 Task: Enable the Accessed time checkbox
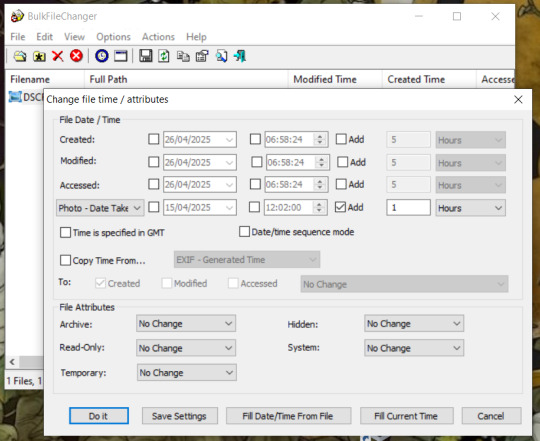click(x=255, y=184)
